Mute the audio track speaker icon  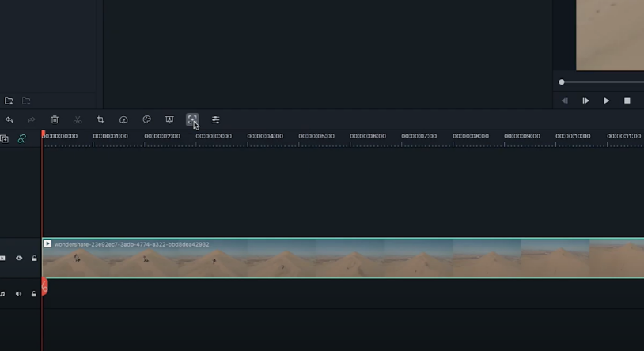click(x=19, y=294)
